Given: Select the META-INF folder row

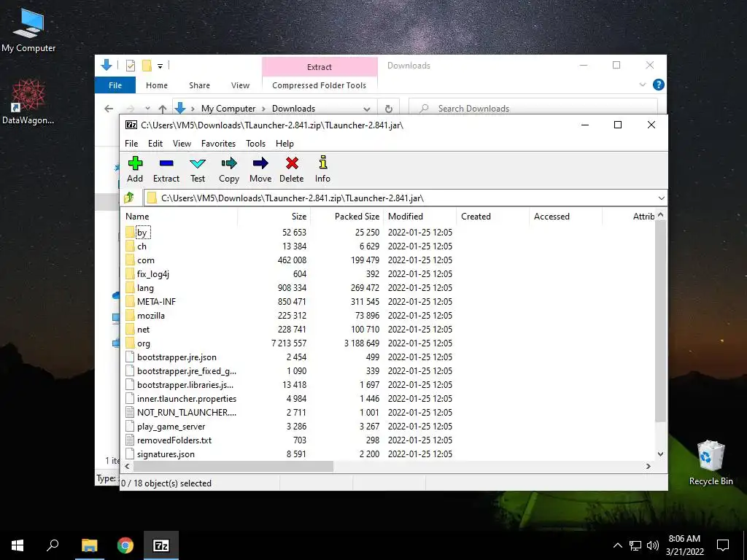Looking at the screenshot, I should pyautogui.click(x=388, y=301).
